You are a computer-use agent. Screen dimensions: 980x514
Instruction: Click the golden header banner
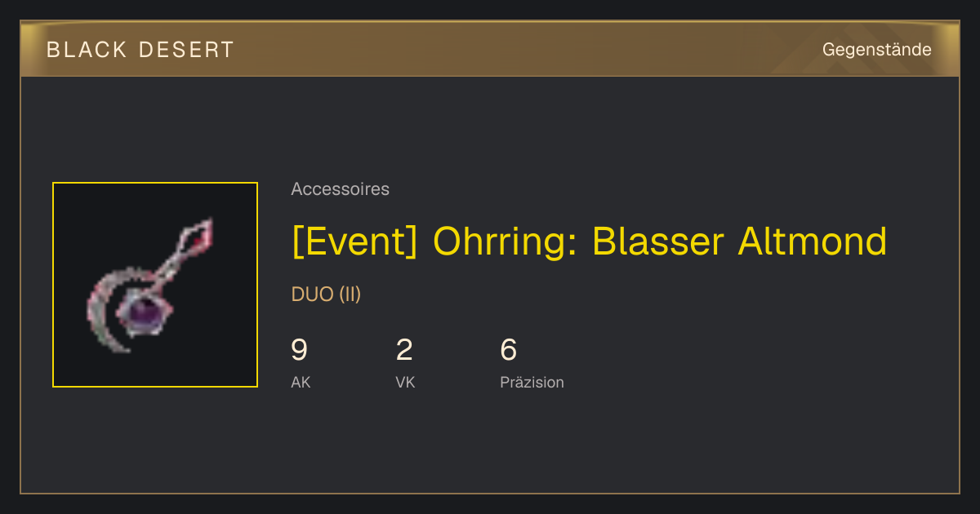(490, 49)
